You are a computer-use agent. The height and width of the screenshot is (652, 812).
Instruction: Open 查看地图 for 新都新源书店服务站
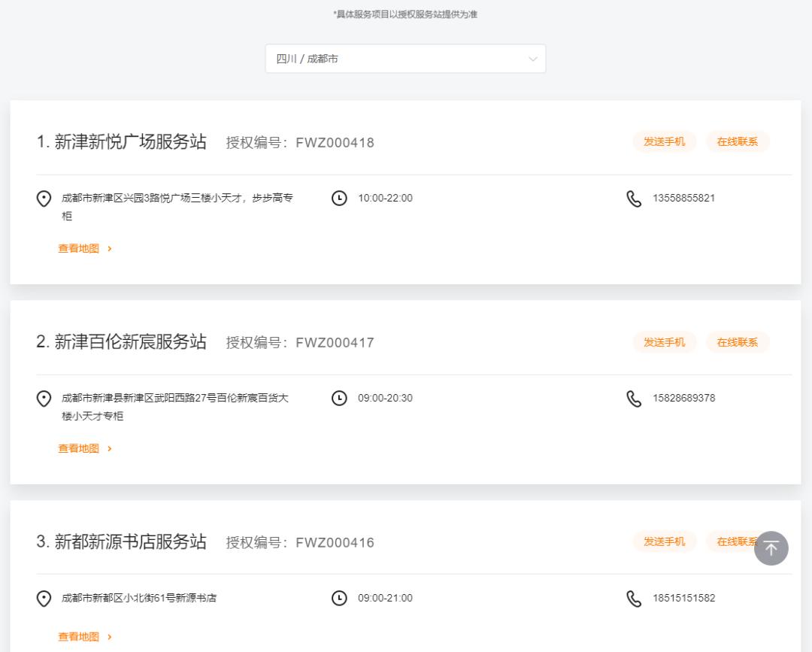78,636
